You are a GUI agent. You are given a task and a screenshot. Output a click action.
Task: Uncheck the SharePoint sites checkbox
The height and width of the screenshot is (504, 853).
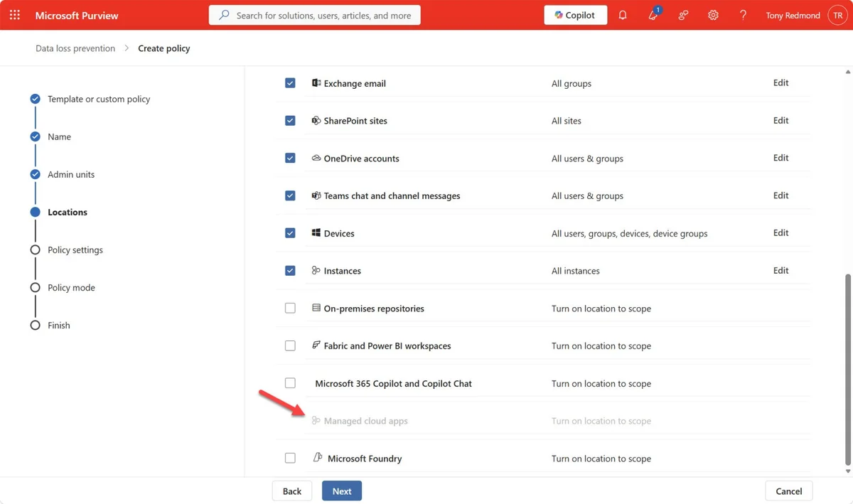click(x=290, y=121)
